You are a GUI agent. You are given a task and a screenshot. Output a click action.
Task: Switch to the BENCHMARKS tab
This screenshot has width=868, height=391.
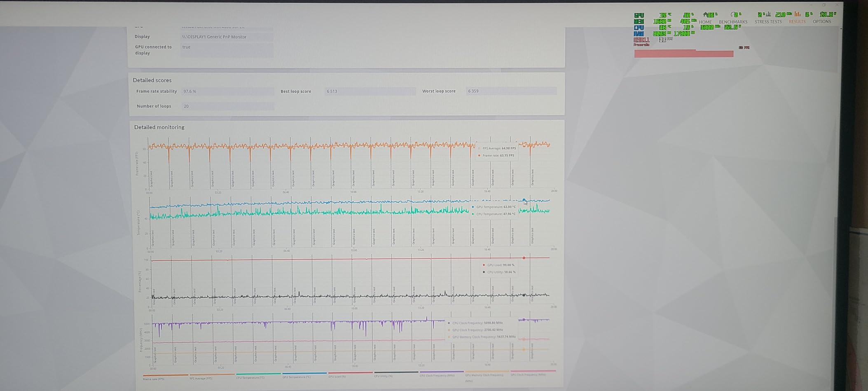click(x=733, y=22)
